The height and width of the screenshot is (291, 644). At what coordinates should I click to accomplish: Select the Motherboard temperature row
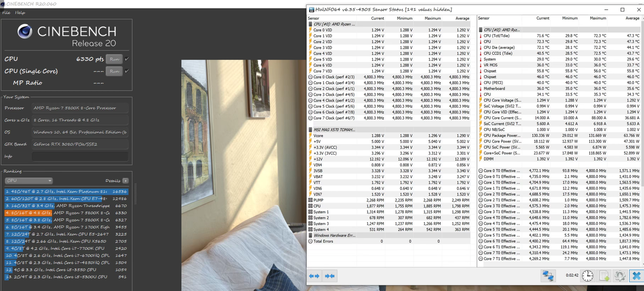tap(560, 89)
